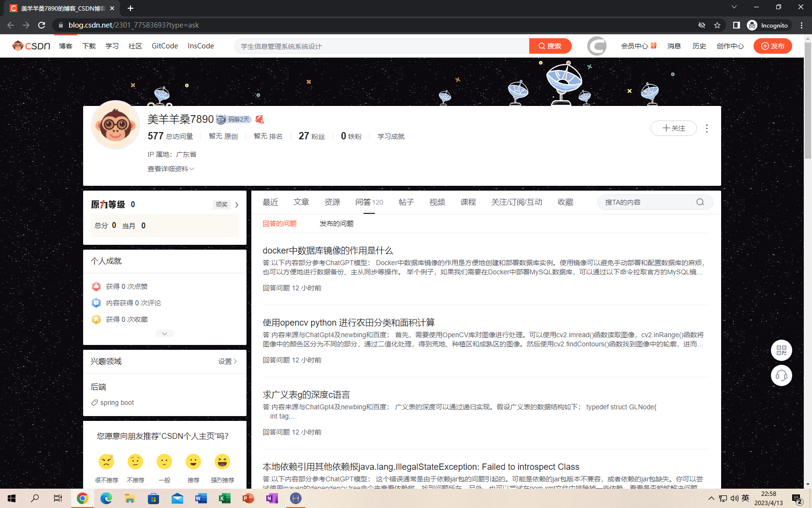Click the 码龄2天 badge
This screenshot has height=508, width=812.
233,119
